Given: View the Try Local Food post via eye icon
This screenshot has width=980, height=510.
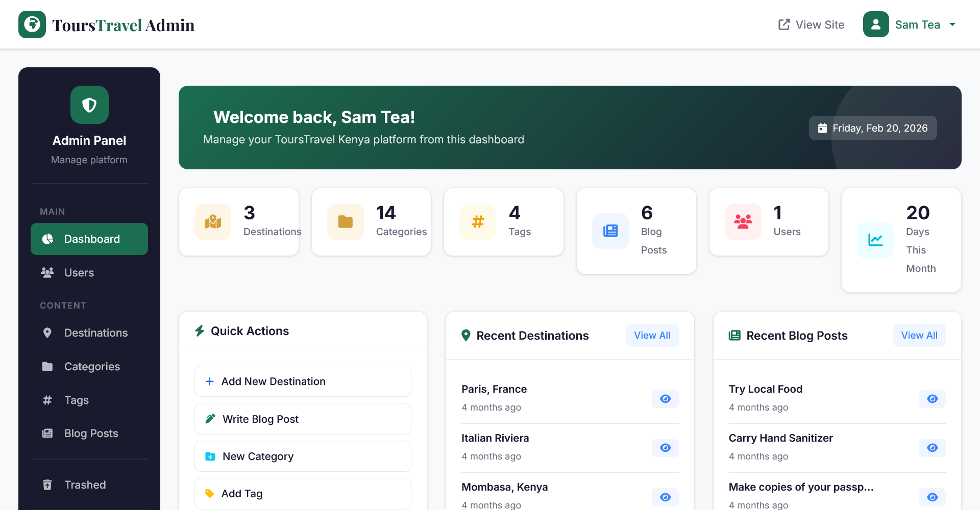Looking at the screenshot, I should (933, 399).
